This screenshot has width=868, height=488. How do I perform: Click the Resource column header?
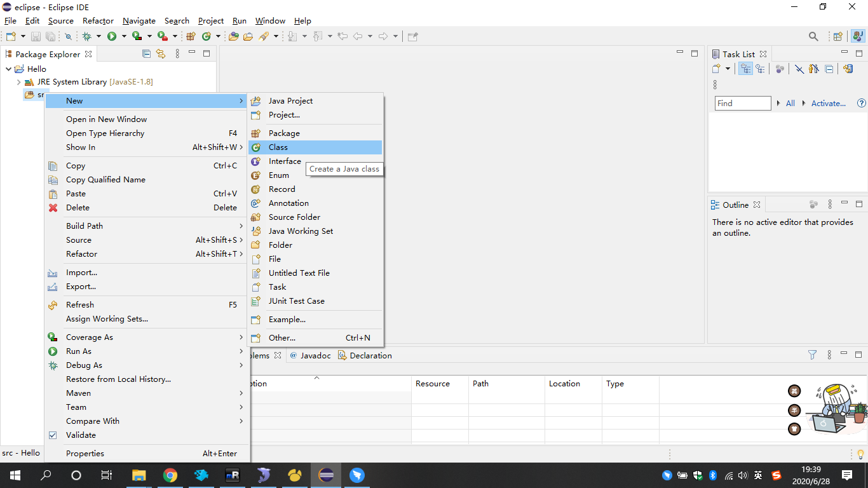[x=440, y=384]
